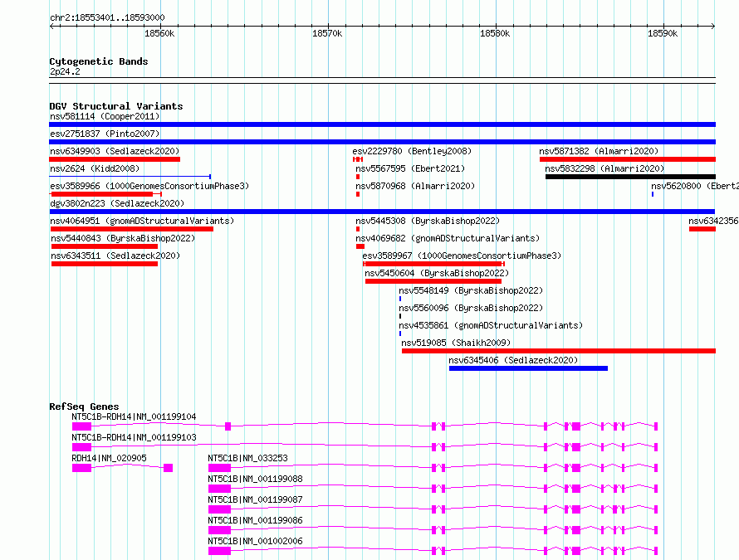Viewport: 739px width, 560px height.
Task: Open NT5C1B|NM_001199087 transcript
Action: pyautogui.click(x=255, y=499)
